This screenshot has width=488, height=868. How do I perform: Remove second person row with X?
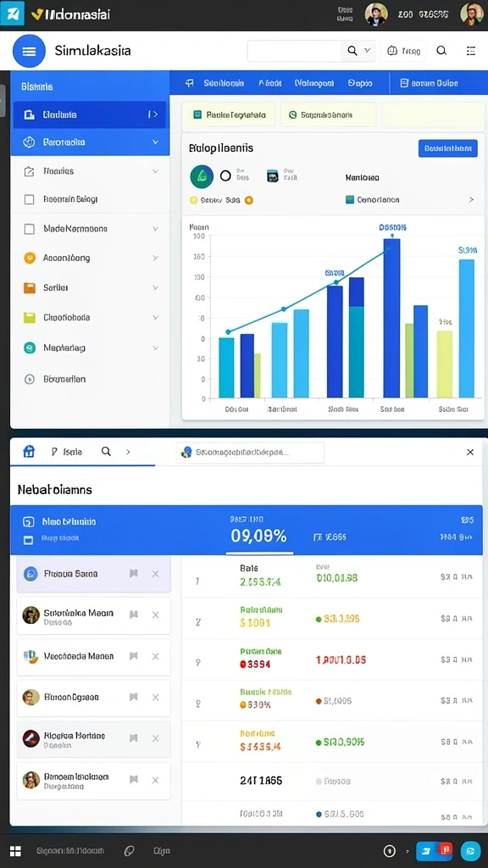[x=156, y=615]
